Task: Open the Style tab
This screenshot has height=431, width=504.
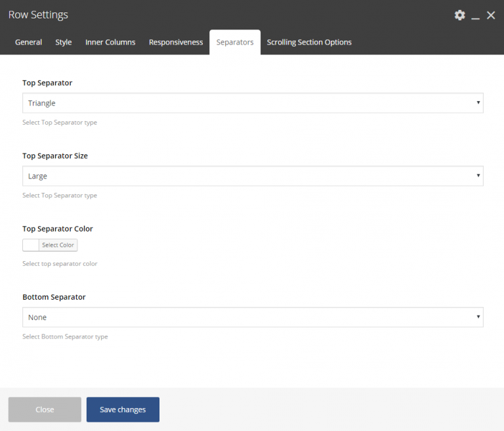Action: [x=64, y=42]
